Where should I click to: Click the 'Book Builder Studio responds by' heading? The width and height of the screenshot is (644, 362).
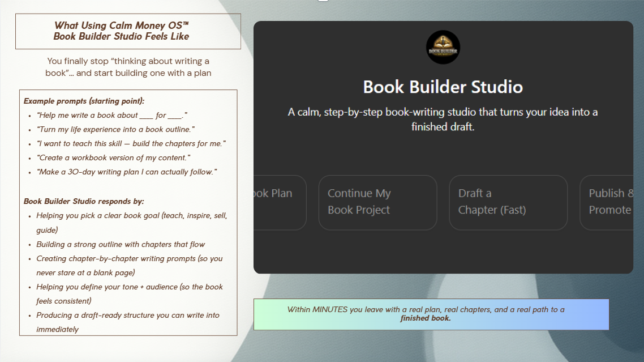84,201
